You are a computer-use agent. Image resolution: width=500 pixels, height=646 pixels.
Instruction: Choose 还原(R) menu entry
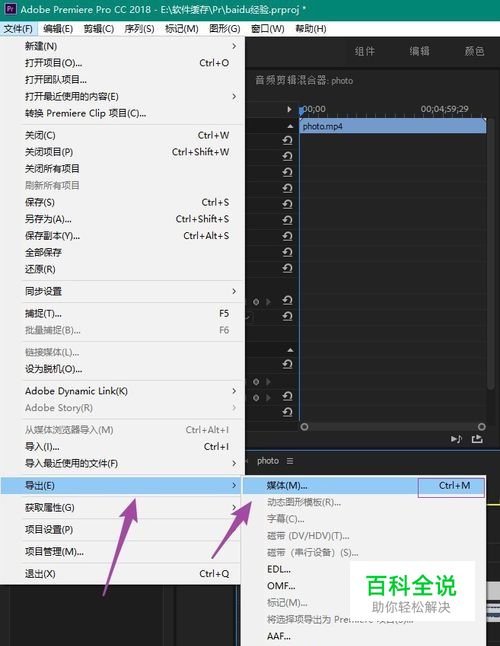[122, 269]
